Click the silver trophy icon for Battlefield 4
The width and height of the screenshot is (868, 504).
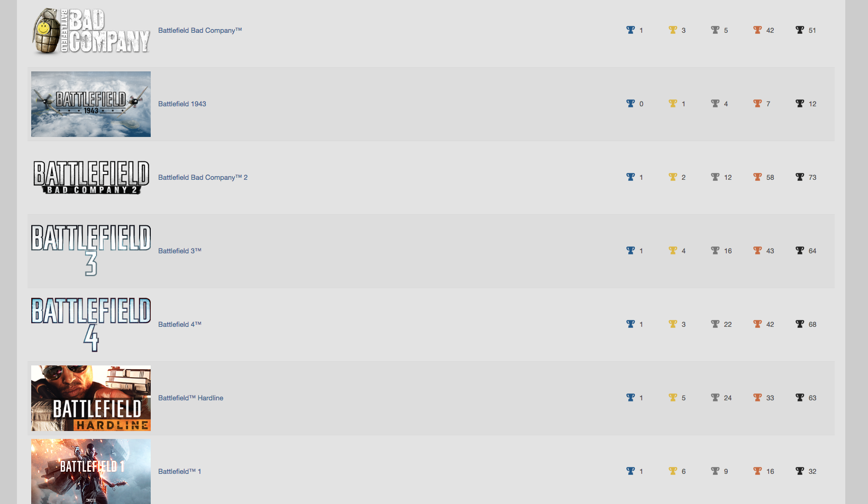pos(715,324)
